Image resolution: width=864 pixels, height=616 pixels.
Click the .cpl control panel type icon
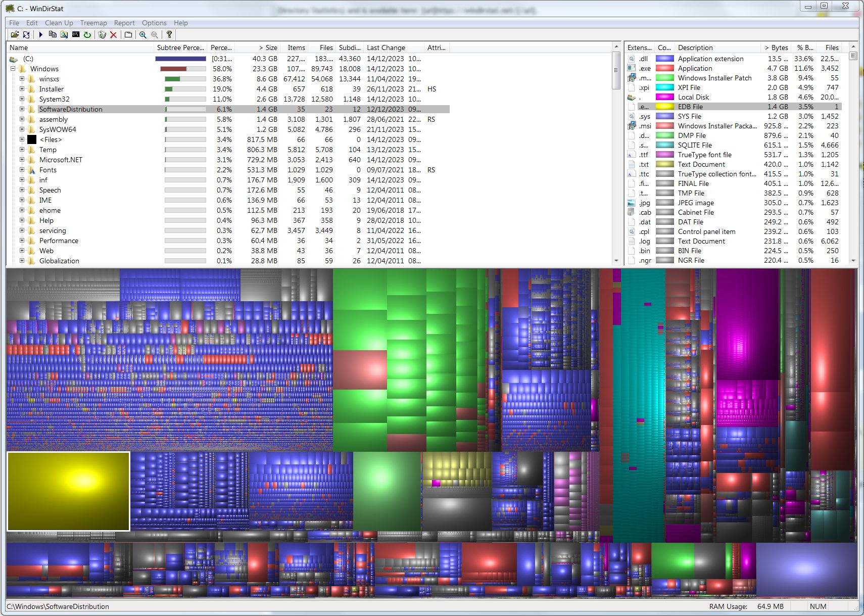(632, 231)
